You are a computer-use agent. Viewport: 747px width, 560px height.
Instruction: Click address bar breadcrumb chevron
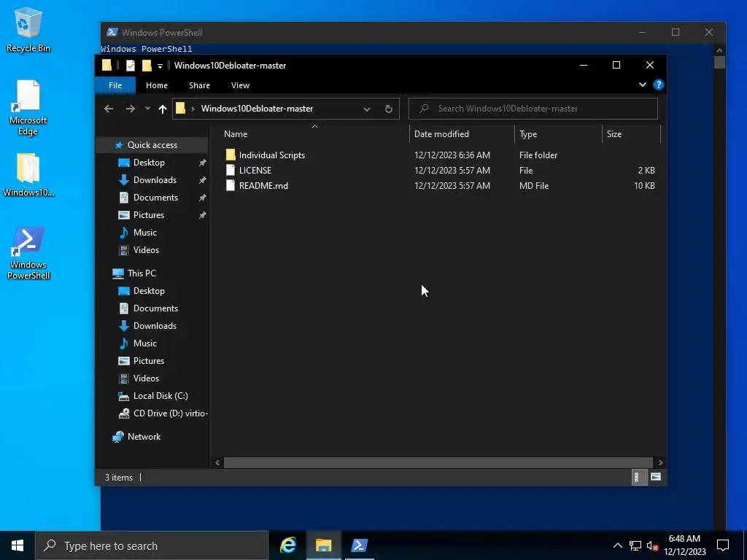[193, 109]
